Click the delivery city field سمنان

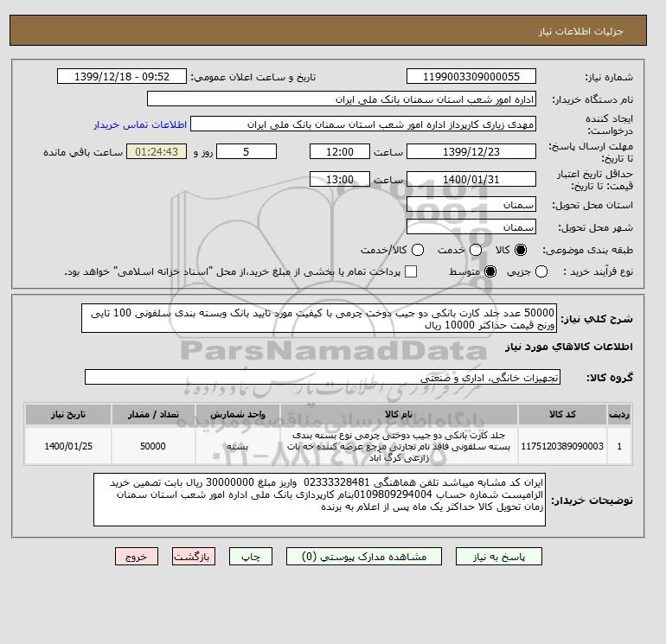point(471,227)
